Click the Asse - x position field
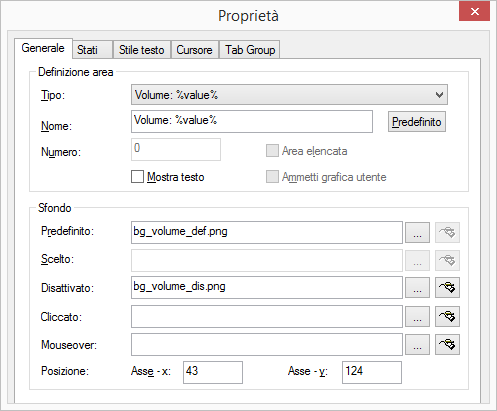 [x=213, y=372]
